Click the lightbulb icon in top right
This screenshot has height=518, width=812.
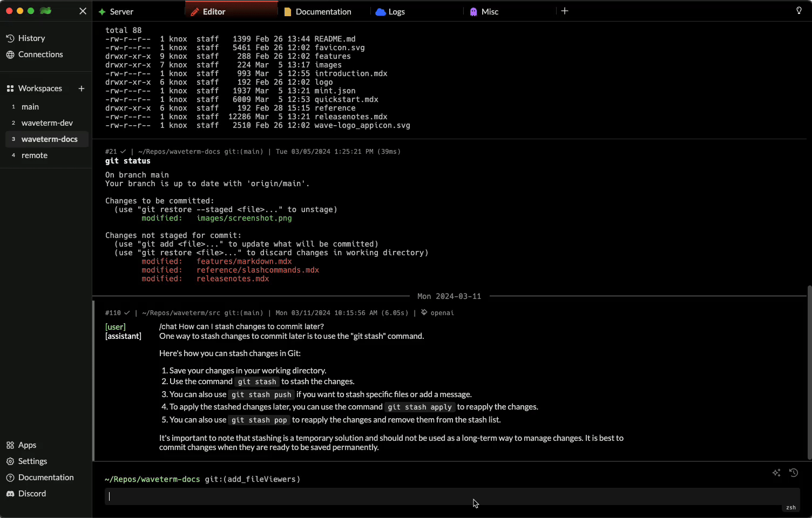[799, 11]
